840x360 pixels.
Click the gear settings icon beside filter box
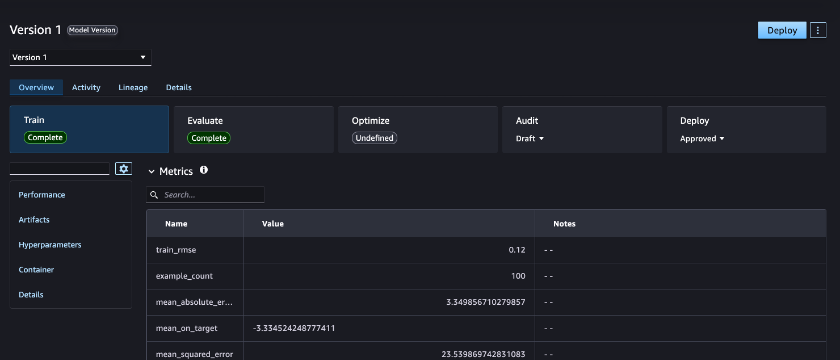(x=124, y=169)
